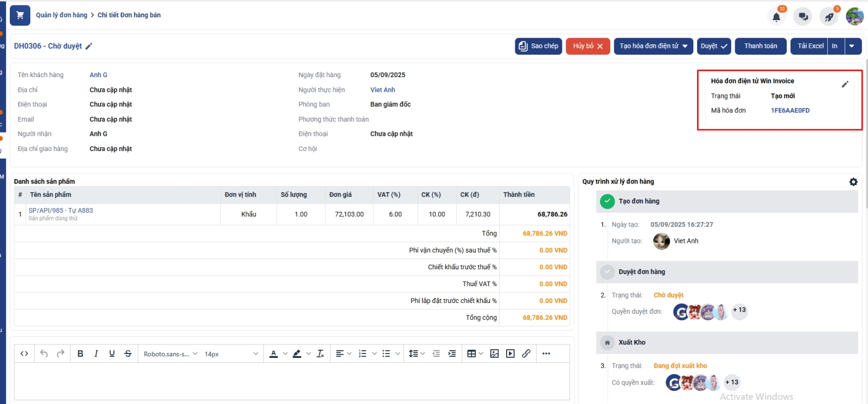Screen dimensions: 868x404
Task: Toggle bold formatting in editor
Action: [x=80, y=353]
